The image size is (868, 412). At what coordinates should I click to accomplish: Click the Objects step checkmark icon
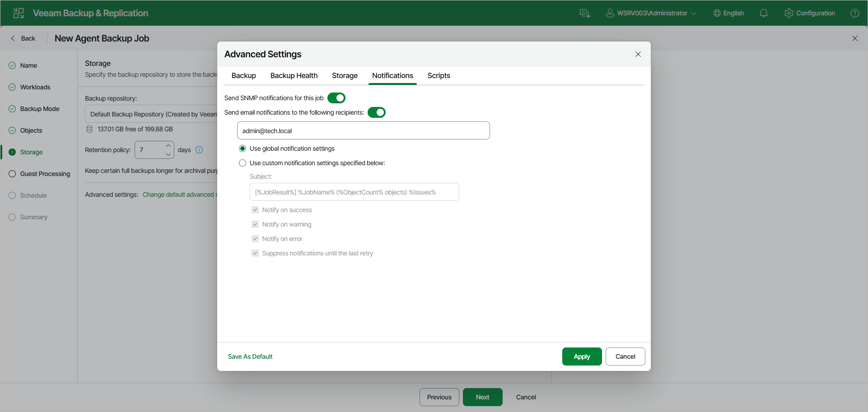coord(12,130)
